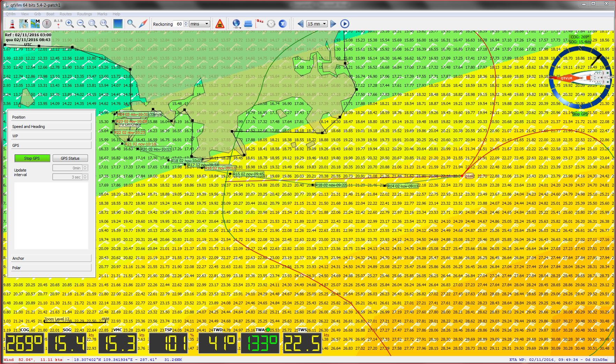Image resolution: width=616 pixels, height=364 pixels.
Task: Click the 0min interval stepper arrows
Action: click(85, 168)
